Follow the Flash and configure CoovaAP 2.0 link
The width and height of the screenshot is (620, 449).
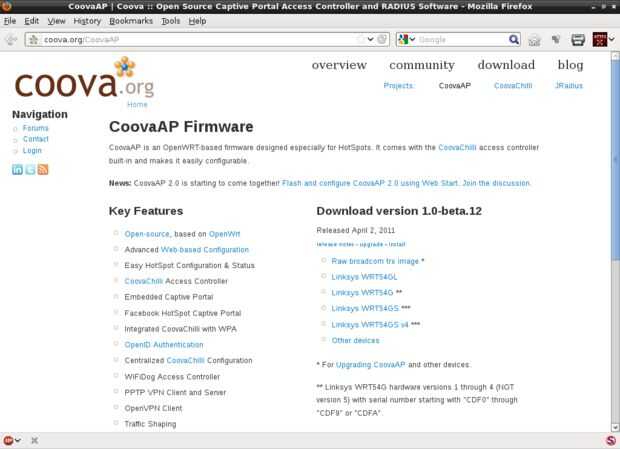click(370, 183)
